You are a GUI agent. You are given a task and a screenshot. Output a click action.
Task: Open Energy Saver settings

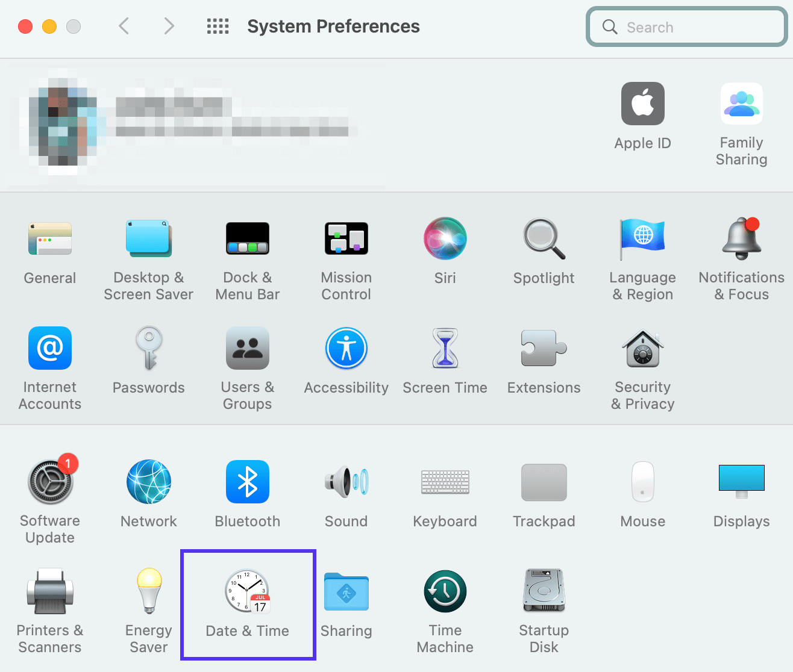click(x=149, y=591)
